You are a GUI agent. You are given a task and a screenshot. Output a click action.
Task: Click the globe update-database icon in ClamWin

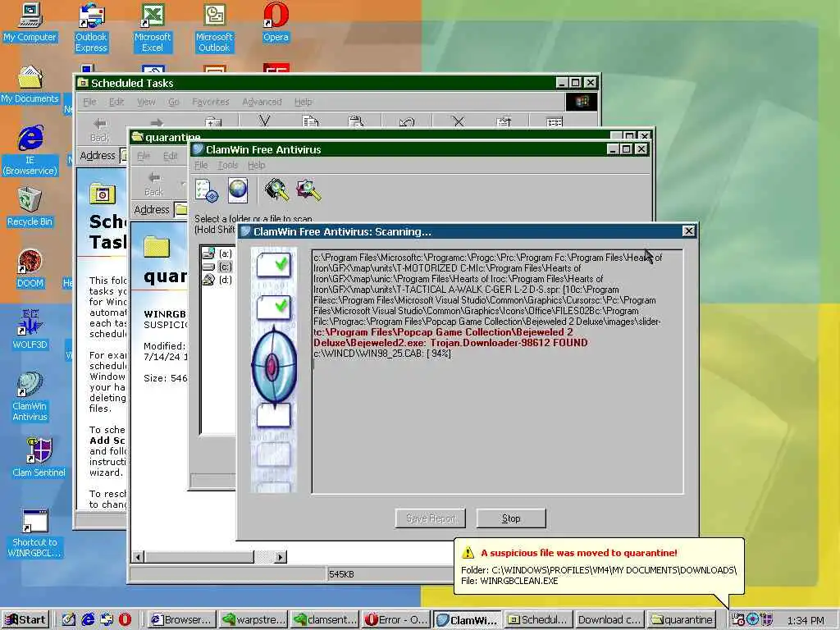click(x=238, y=190)
